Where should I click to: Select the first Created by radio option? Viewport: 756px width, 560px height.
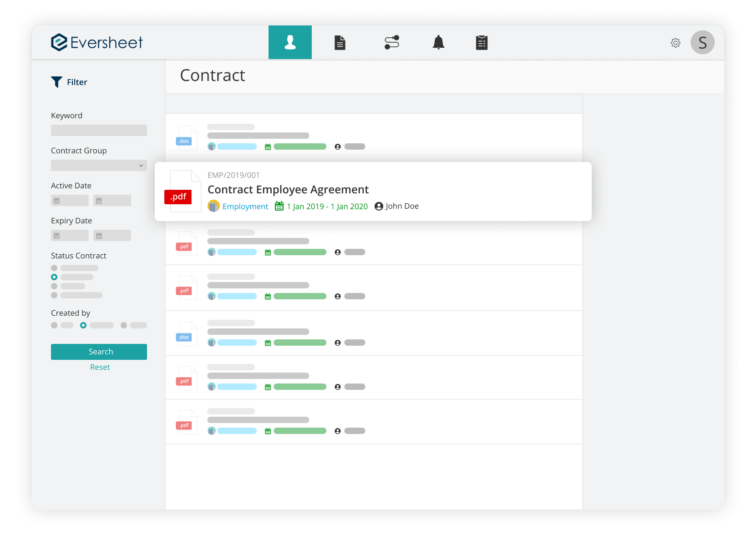[55, 325]
